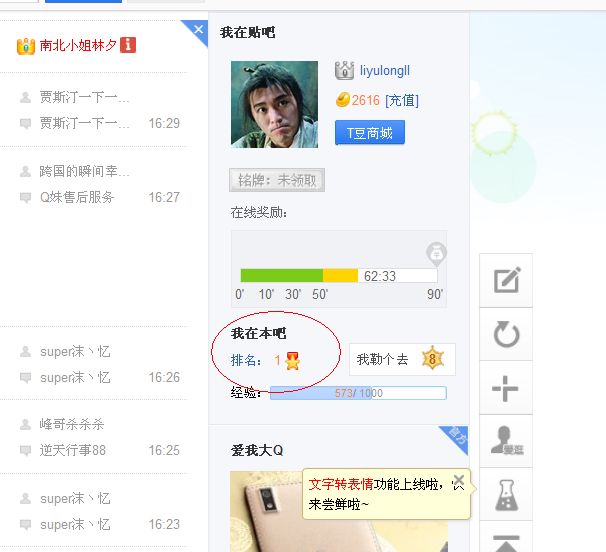The height and width of the screenshot is (552, 606).
Task: Click the red info badge next to 南北小姐林夕
Action: (128, 45)
